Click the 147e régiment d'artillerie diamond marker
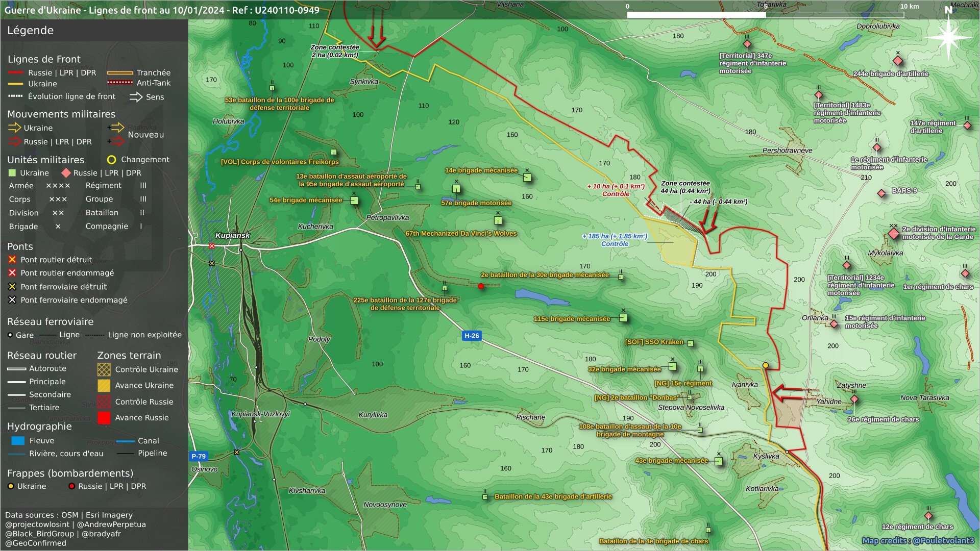 click(x=967, y=126)
